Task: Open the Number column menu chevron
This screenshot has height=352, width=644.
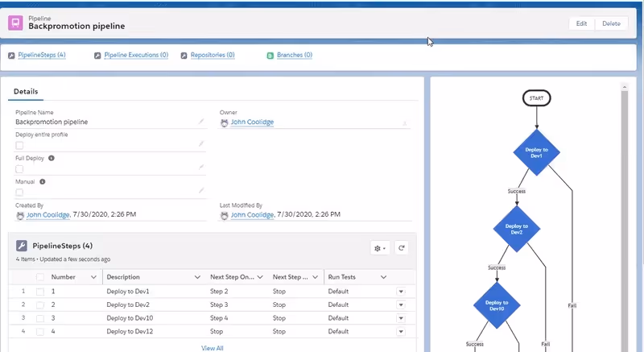Action: click(x=93, y=277)
